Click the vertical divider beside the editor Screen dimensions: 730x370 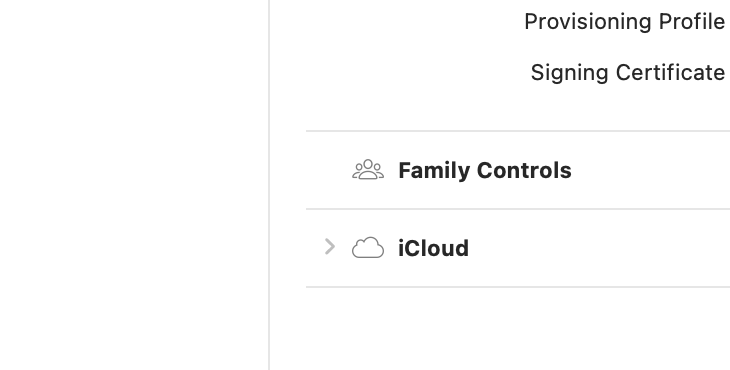pyautogui.click(x=269, y=185)
